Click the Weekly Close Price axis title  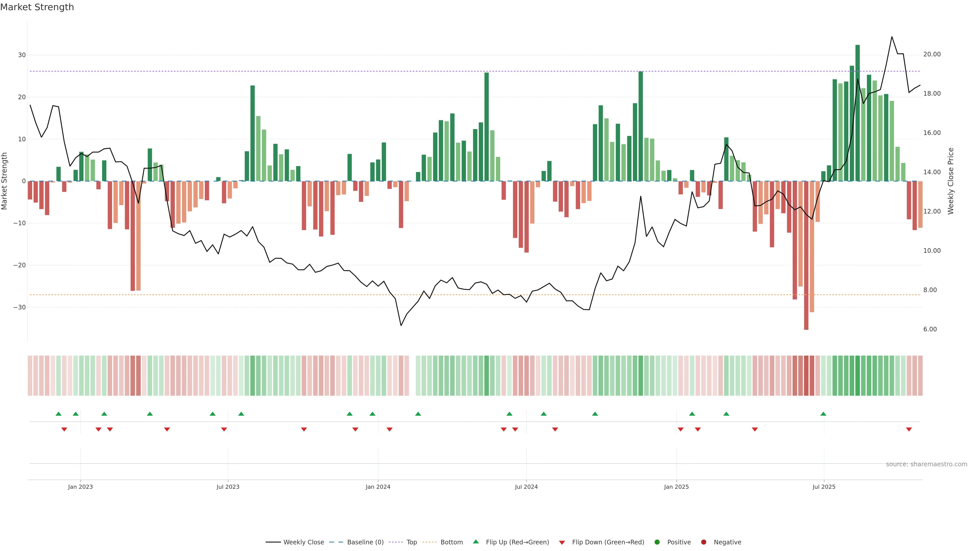[x=951, y=181]
